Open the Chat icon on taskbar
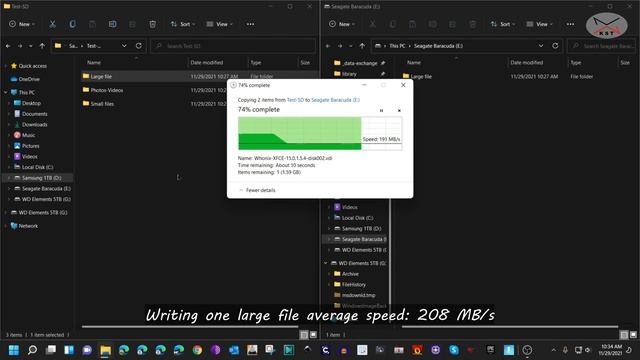The height and width of the screenshot is (360, 640). tap(87, 350)
